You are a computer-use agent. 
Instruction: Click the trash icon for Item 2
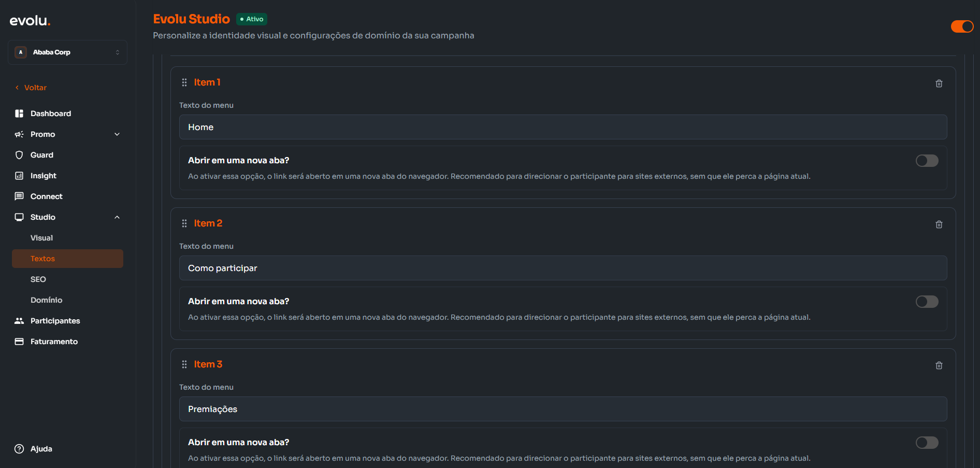[939, 224]
